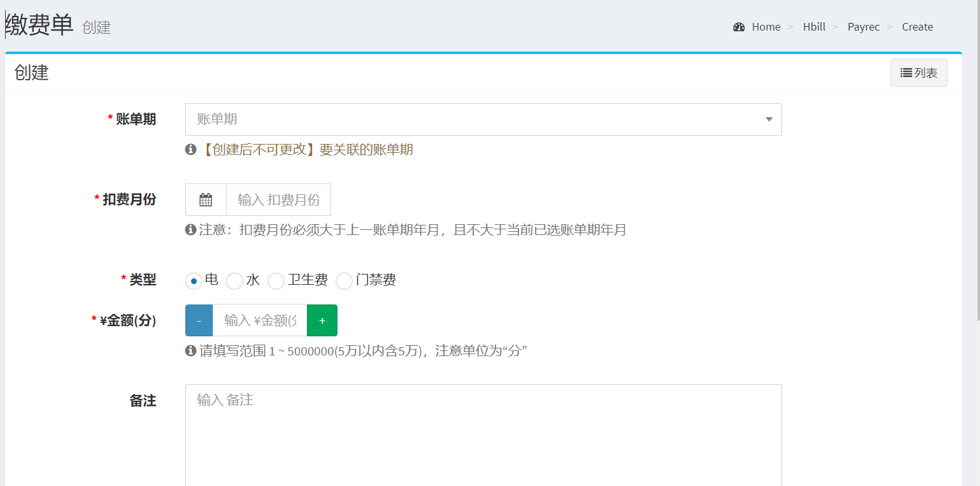
Task: Choose the 门禁费 type radio
Action: pyautogui.click(x=344, y=281)
